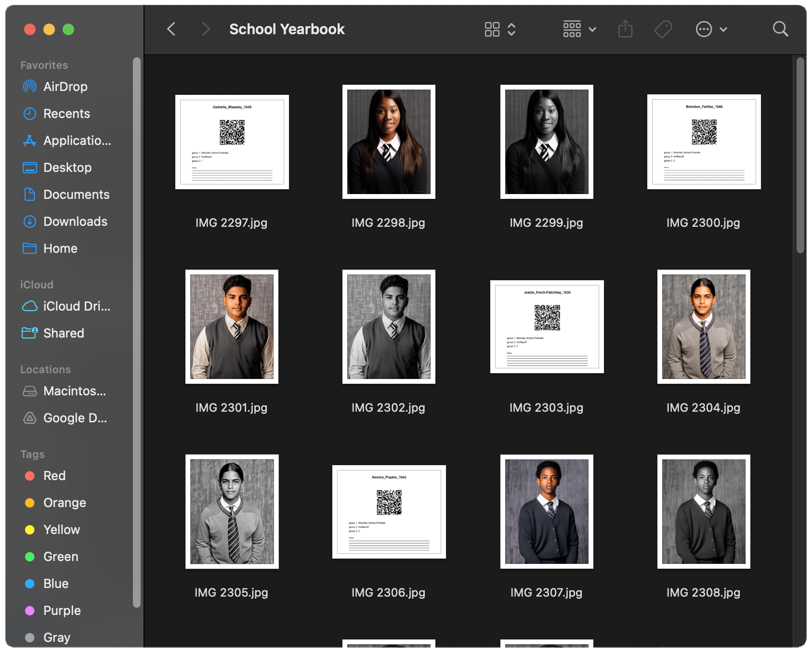Click the Tags section header
The image size is (812, 652).
click(x=32, y=454)
